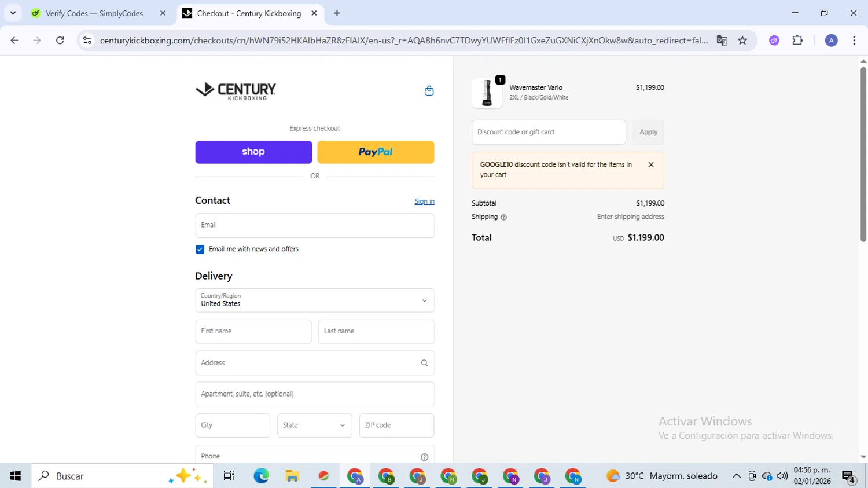This screenshot has width=868, height=488.
Task: Click the Last name field
Action: (x=376, y=332)
